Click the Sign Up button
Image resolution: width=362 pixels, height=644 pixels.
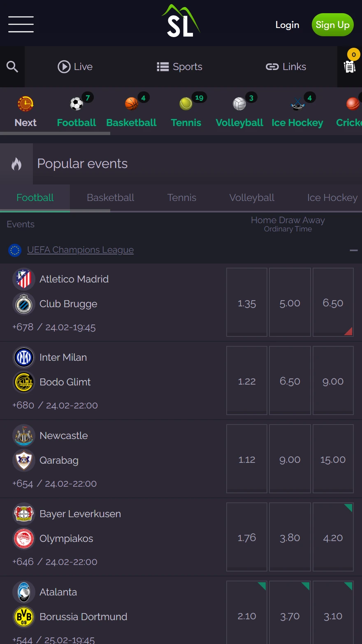click(332, 25)
